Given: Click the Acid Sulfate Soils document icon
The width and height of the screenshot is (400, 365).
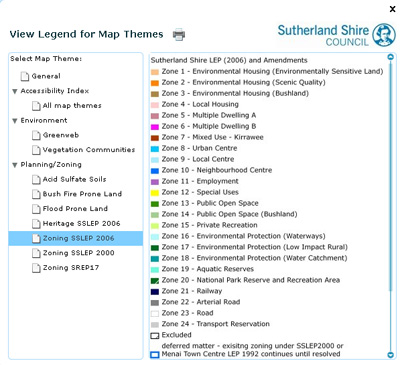Looking at the screenshot, I should click(36, 179).
